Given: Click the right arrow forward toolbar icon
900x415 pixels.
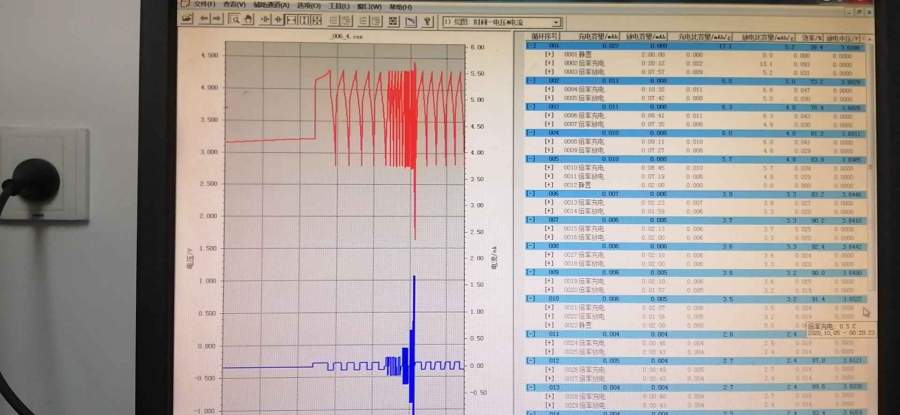Looking at the screenshot, I should point(216,20).
